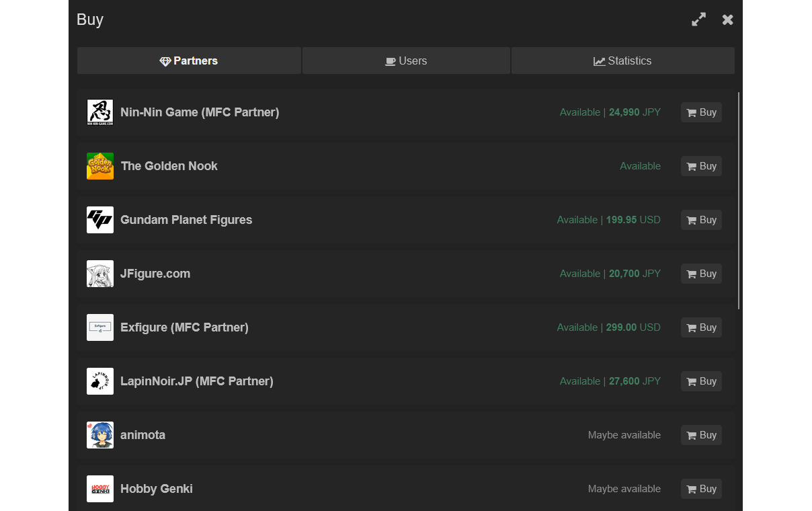
Task: Click the 20,700 JPY price text
Action: (x=635, y=274)
